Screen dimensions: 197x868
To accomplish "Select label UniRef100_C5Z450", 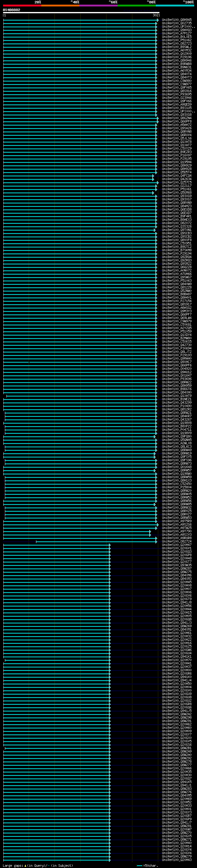I will (x=177, y=484).
